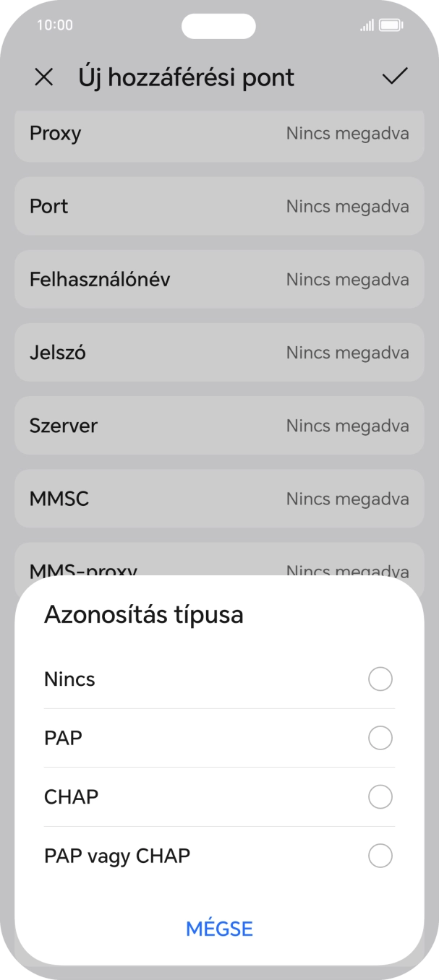Tap the battery indicator in status bar

click(391, 25)
